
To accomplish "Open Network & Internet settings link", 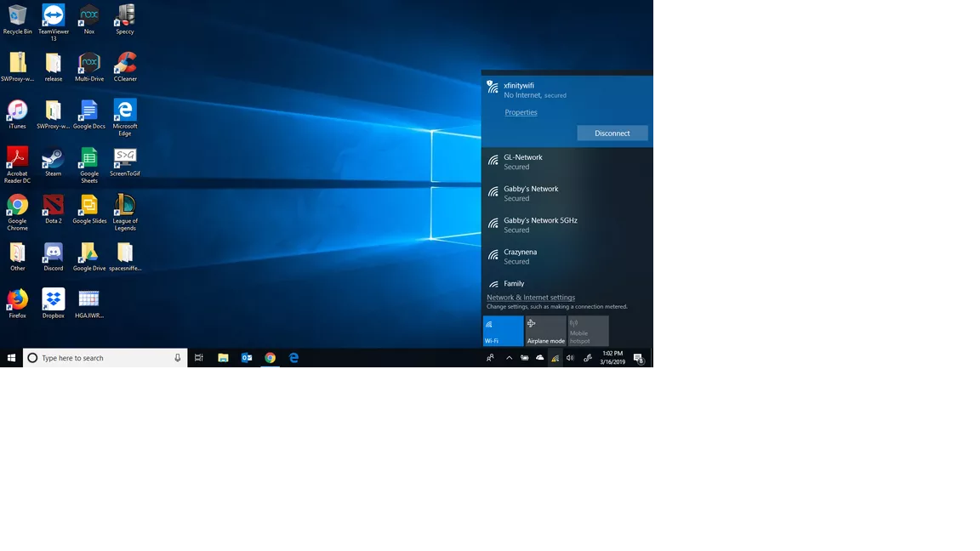I will (x=531, y=298).
